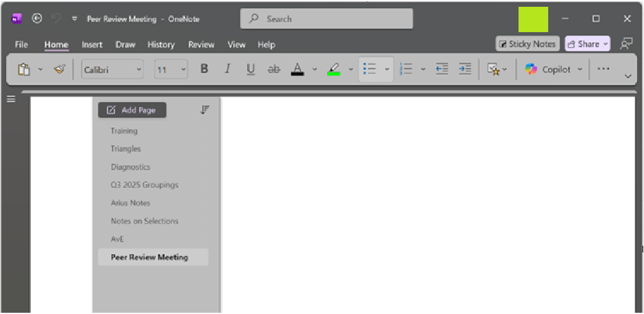Click the To Do tag icon

[x=493, y=69]
